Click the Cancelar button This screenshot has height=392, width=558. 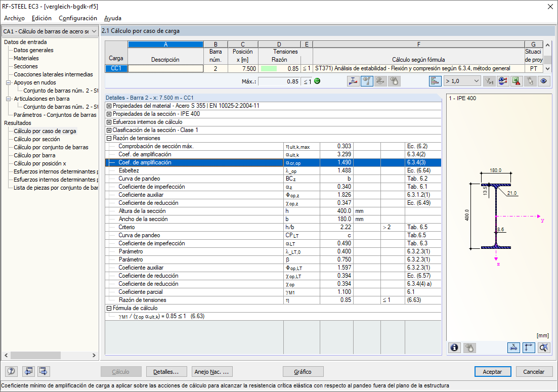pos(533,372)
